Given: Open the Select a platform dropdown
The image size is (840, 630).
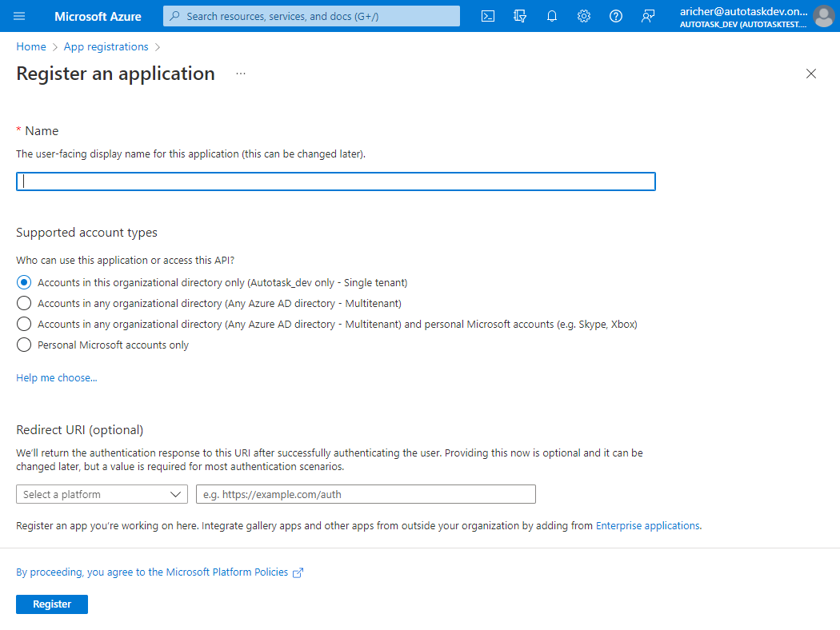Looking at the screenshot, I should point(102,494).
